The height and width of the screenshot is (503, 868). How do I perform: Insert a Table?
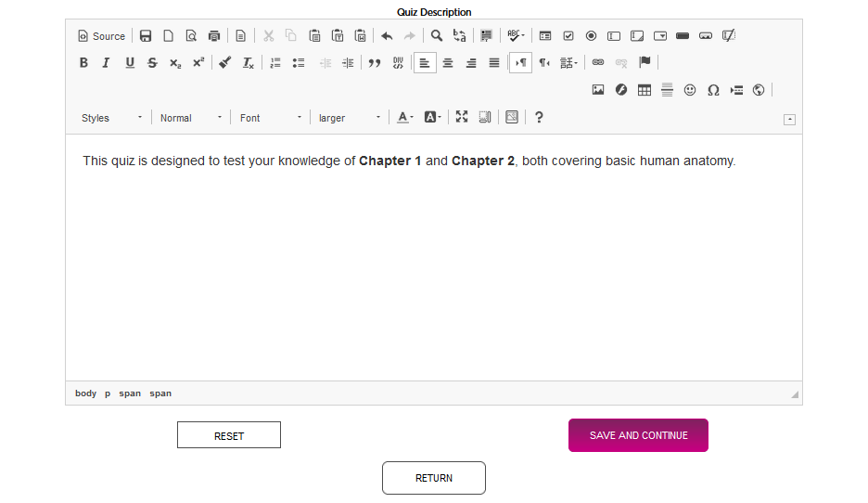(x=645, y=90)
